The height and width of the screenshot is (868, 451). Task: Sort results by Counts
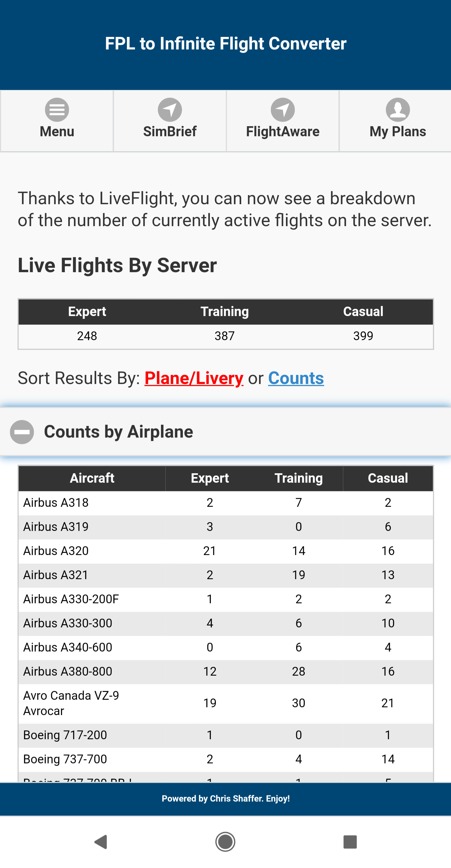point(296,378)
